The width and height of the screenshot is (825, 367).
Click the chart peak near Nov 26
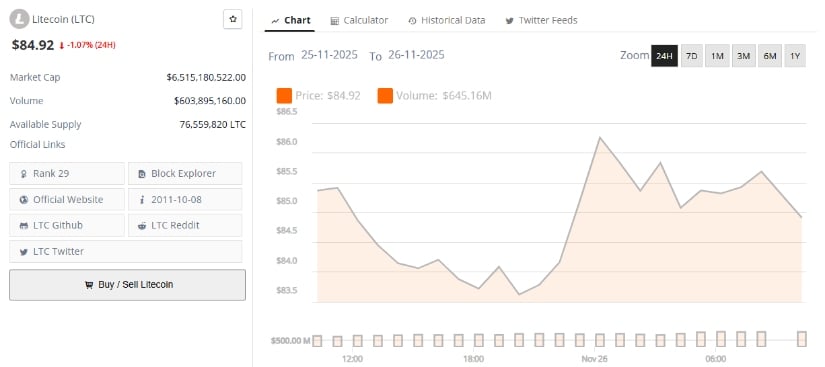point(600,138)
